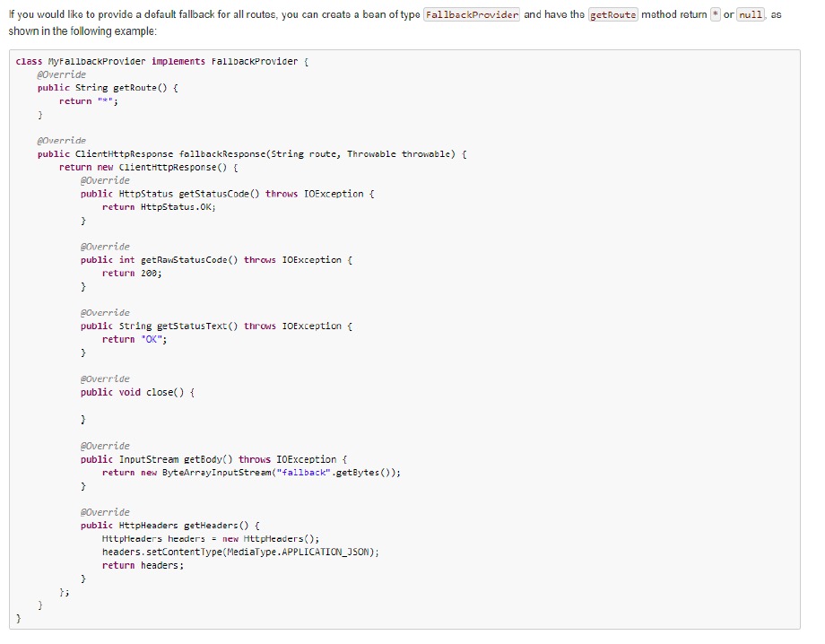
Task: Click the FallbackProvider inline code in paragraph
Action: pyautogui.click(x=472, y=14)
